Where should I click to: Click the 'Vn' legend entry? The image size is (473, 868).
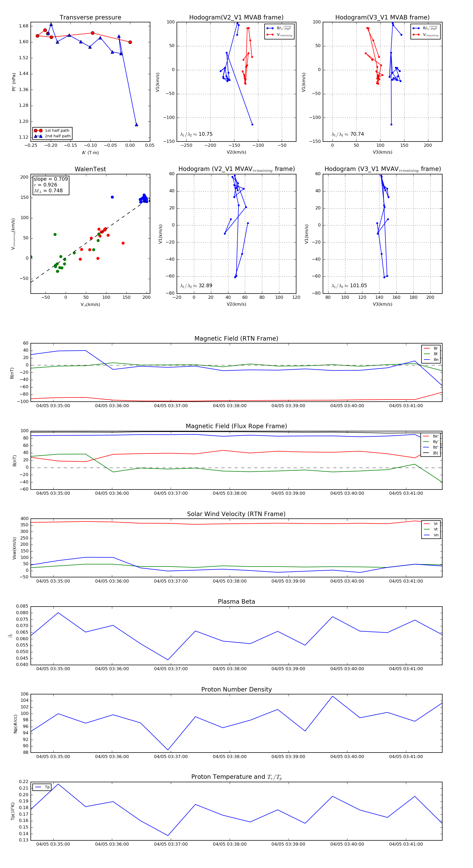(x=431, y=535)
